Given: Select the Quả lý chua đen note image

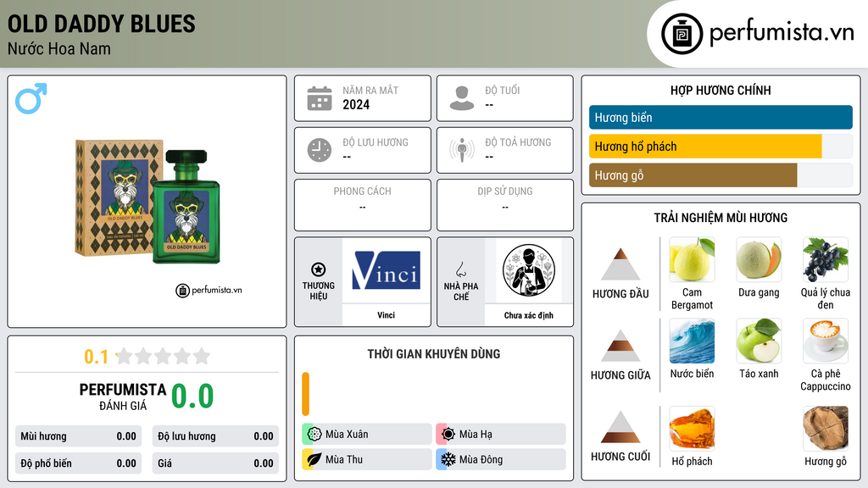Looking at the screenshot, I should coord(826,259).
